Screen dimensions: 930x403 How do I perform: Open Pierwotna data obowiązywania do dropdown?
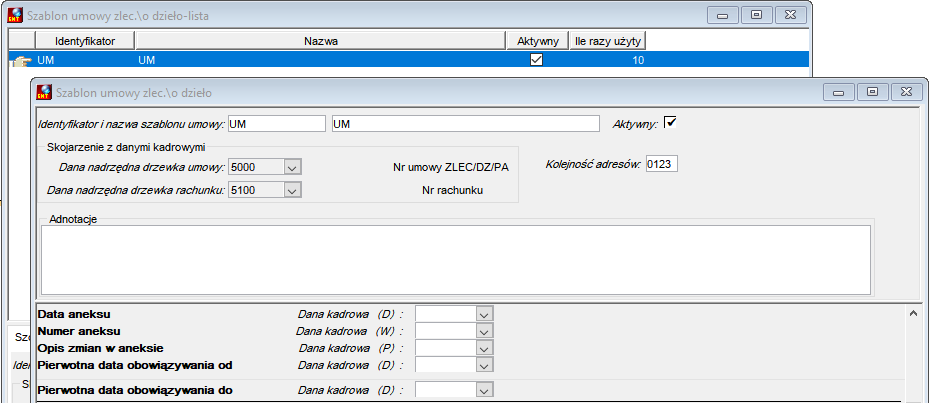tap(485, 390)
